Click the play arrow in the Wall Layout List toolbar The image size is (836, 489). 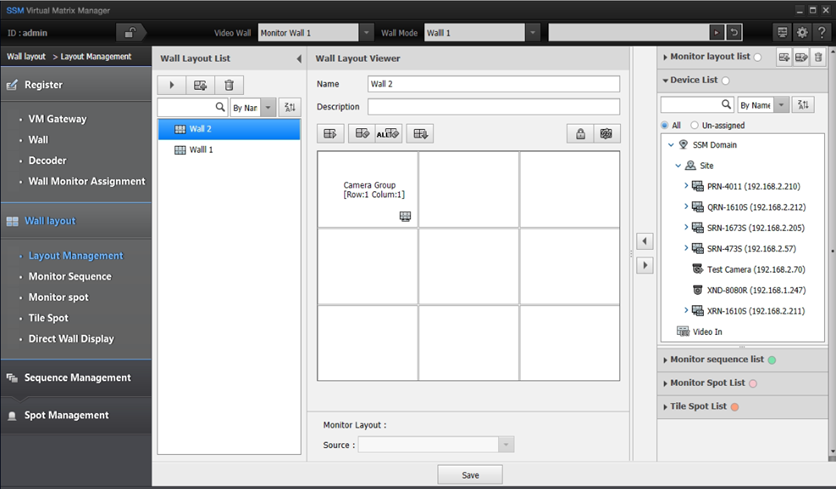click(172, 85)
